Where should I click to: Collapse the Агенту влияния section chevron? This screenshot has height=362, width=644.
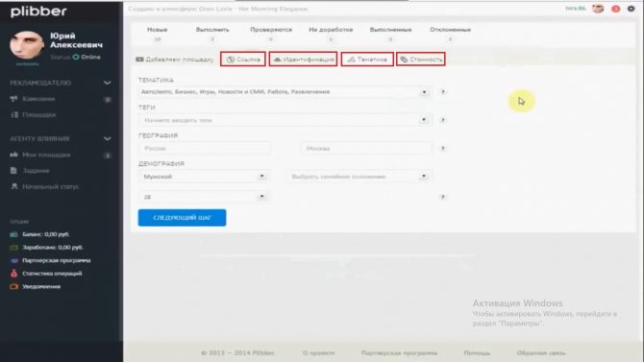108,138
